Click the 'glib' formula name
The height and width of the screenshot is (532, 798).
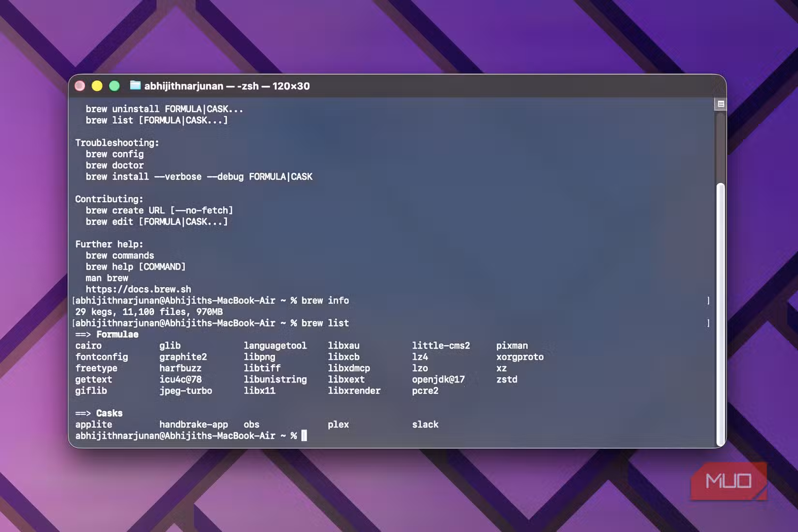click(170, 346)
